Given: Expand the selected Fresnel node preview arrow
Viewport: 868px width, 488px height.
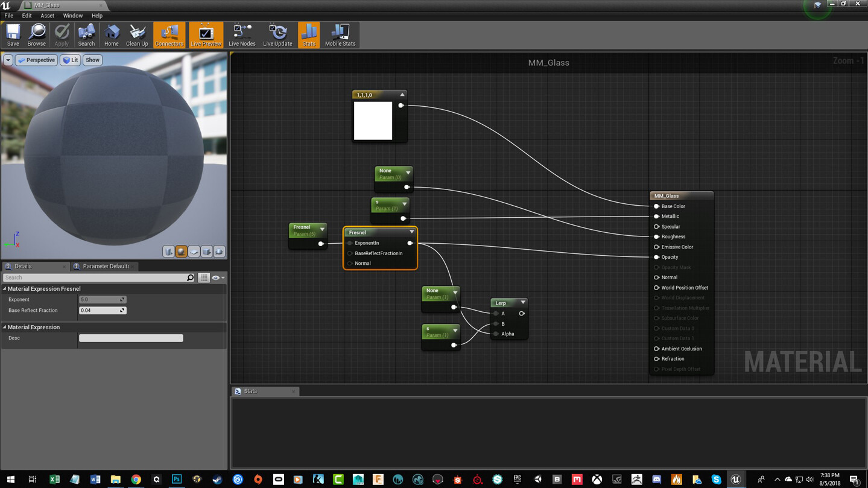Looking at the screenshot, I should coord(412,232).
